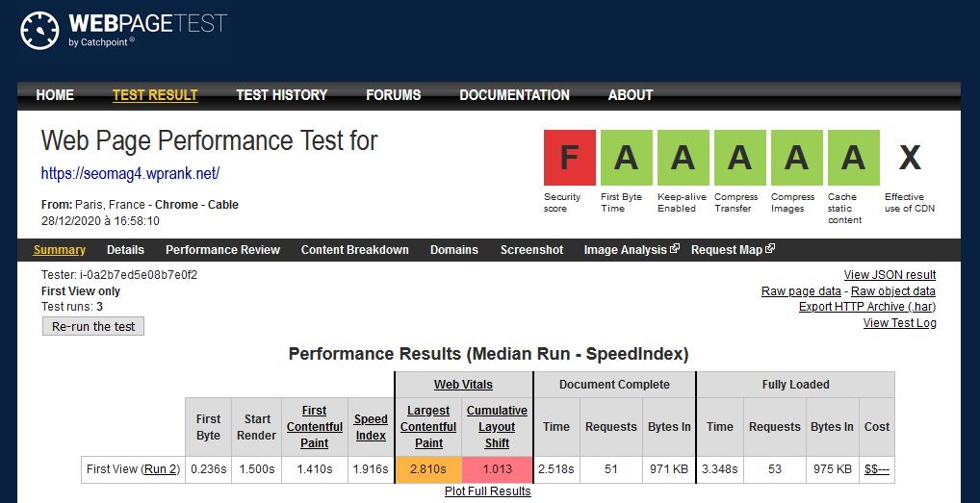
Task: Click the Keep-alive Enabled grade badge
Action: 683,157
